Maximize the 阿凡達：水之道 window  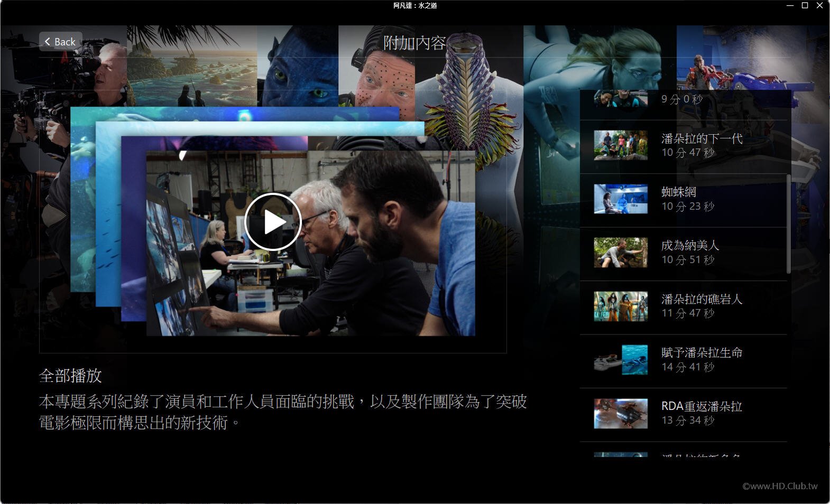pyautogui.click(x=805, y=5)
